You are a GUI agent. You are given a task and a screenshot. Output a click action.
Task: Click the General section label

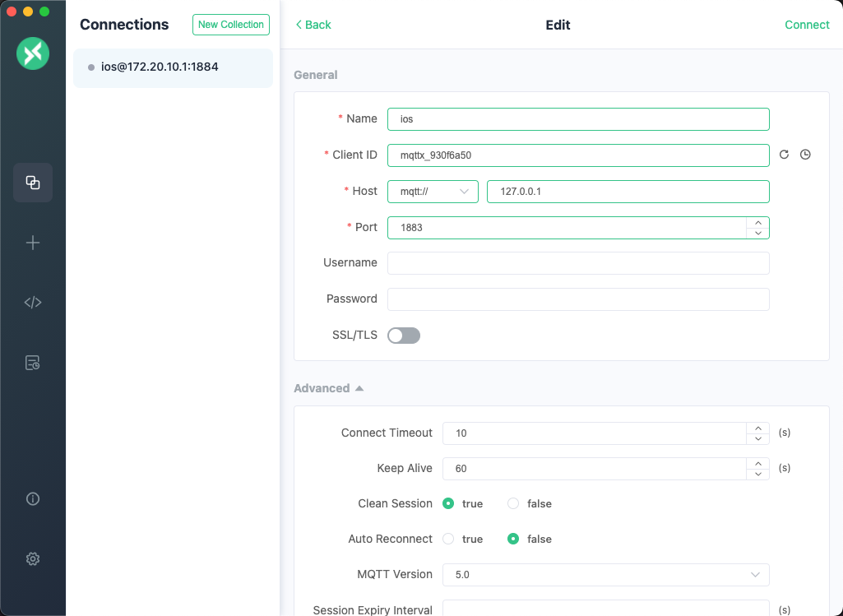pos(316,76)
